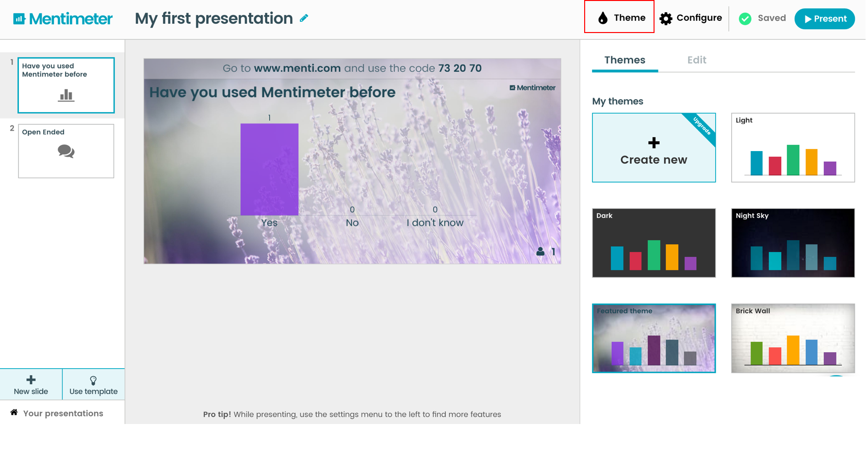
Task: Click the Configure gear icon
Action: [666, 18]
